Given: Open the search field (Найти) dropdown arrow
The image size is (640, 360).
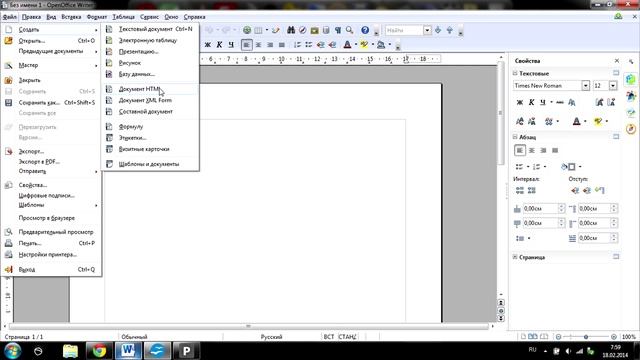Looking at the screenshot, I should click(427, 30).
